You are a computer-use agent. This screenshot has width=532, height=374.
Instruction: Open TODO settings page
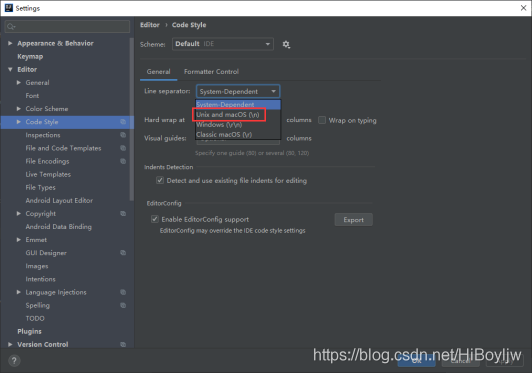(x=35, y=318)
